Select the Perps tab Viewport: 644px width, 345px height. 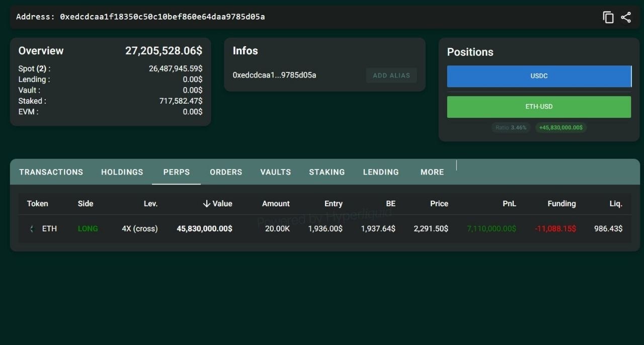177,172
